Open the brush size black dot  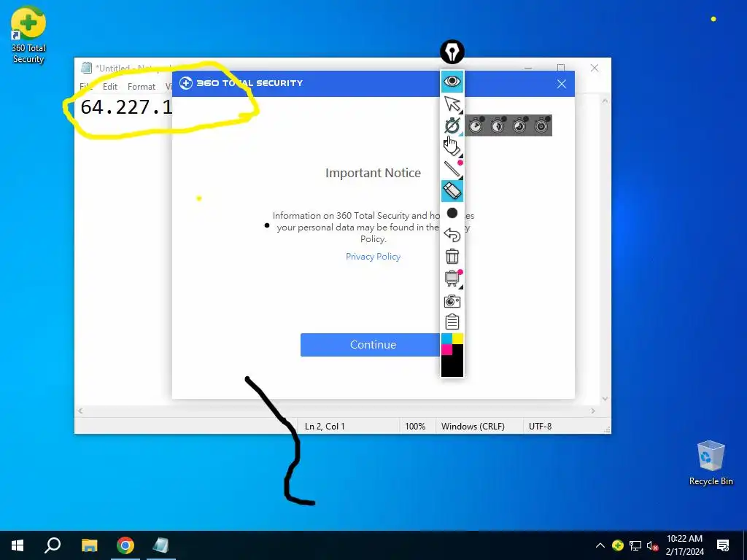click(x=452, y=213)
